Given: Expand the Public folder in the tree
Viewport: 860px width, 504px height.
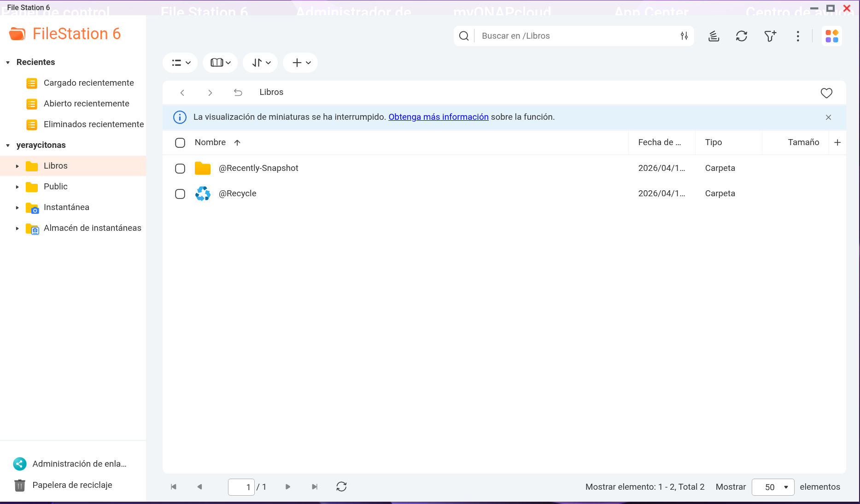Looking at the screenshot, I should (x=18, y=187).
